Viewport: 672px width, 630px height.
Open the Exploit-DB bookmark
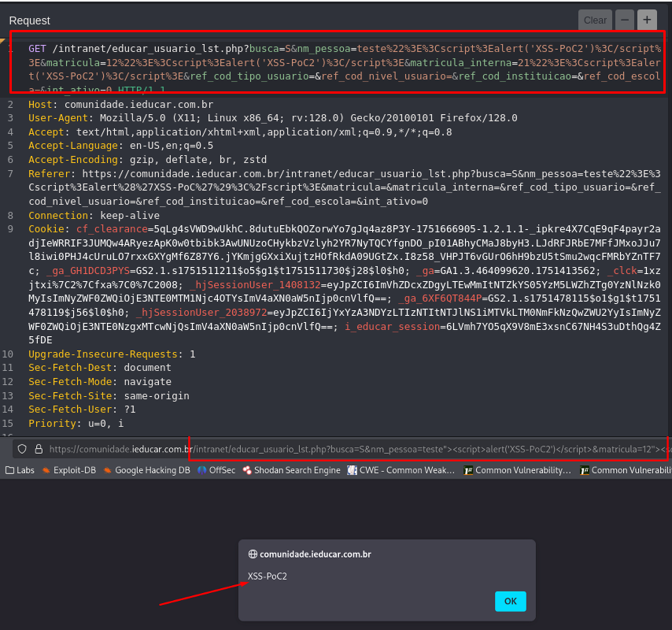tap(69, 470)
